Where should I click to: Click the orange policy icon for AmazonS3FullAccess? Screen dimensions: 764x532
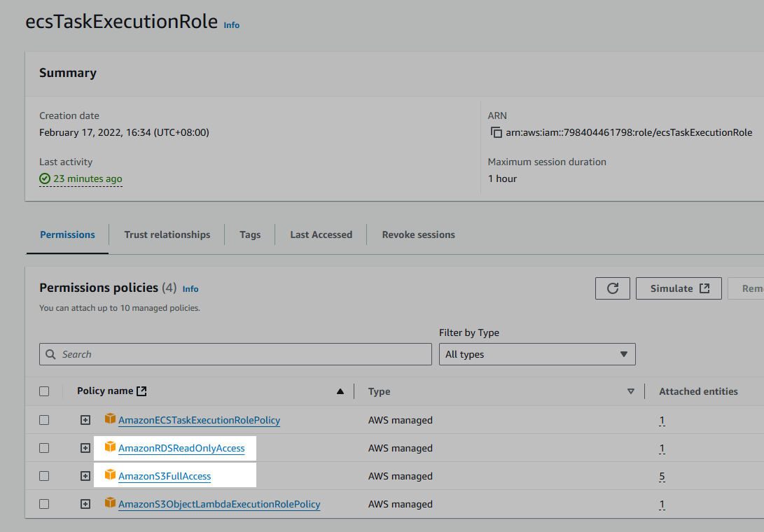pos(111,475)
